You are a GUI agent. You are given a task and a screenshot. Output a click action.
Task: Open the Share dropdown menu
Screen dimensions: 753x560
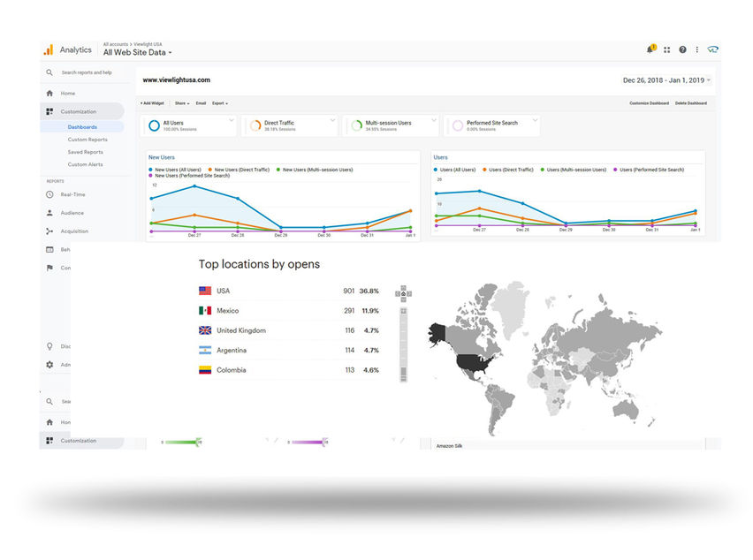coord(182,103)
